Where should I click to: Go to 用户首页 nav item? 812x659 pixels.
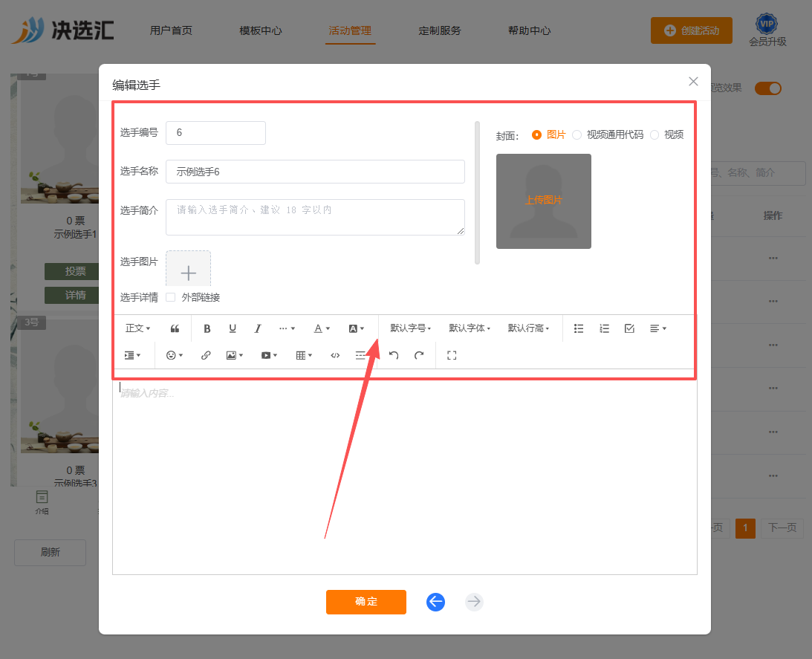(x=171, y=30)
